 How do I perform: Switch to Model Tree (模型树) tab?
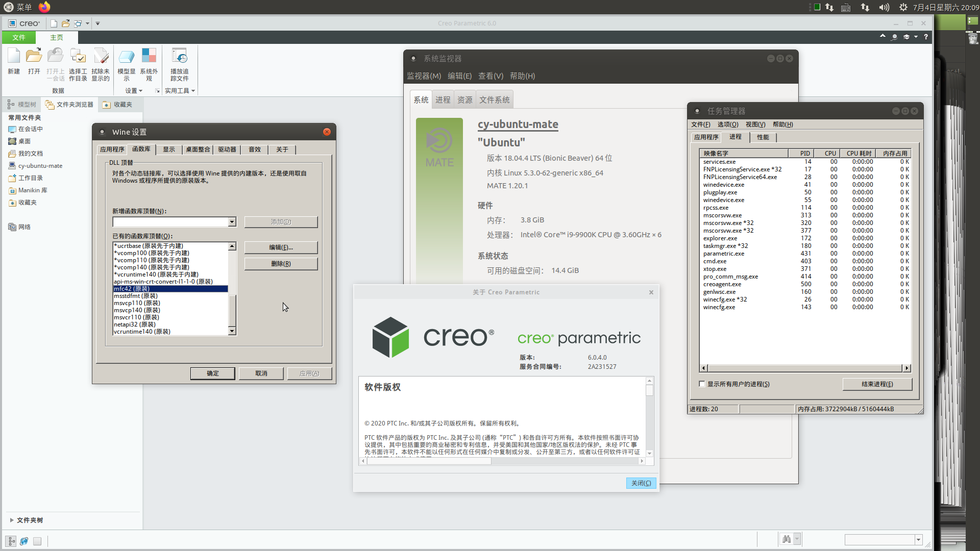pyautogui.click(x=22, y=105)
